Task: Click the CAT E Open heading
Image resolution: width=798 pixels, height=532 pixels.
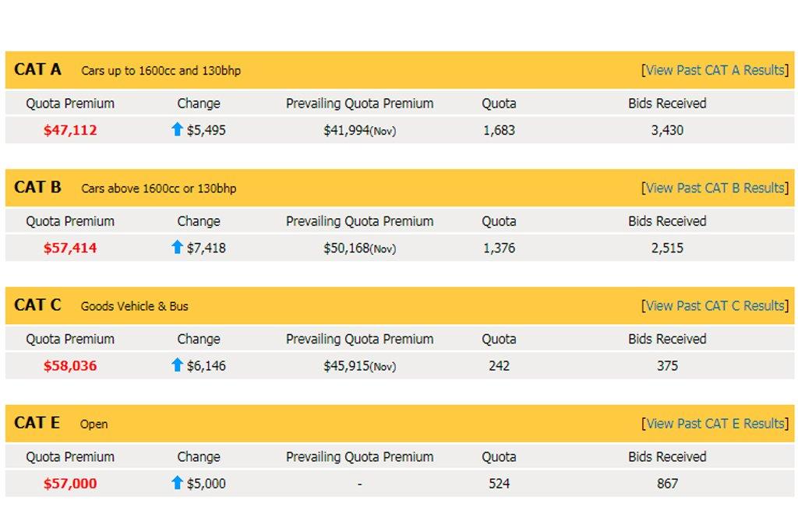Action: point(61,423)
